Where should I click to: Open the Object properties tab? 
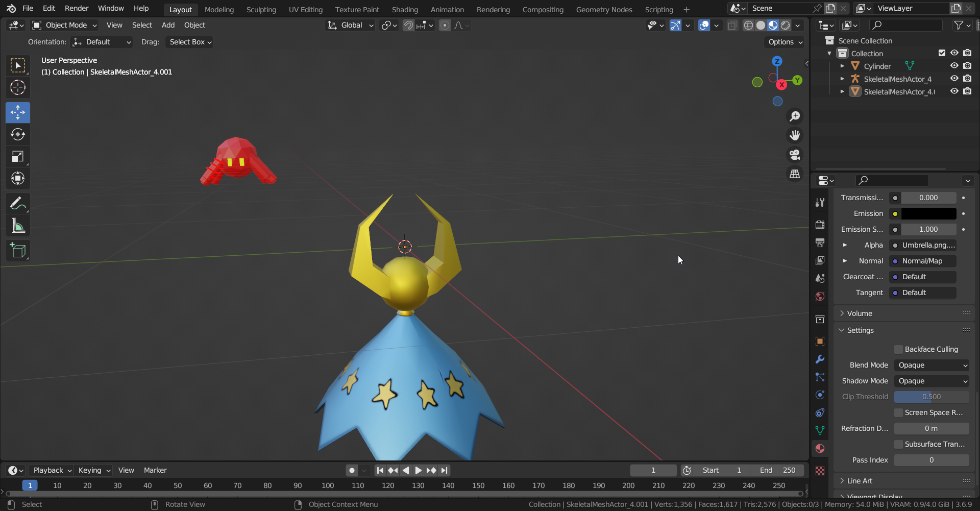[x=820, y=342]
